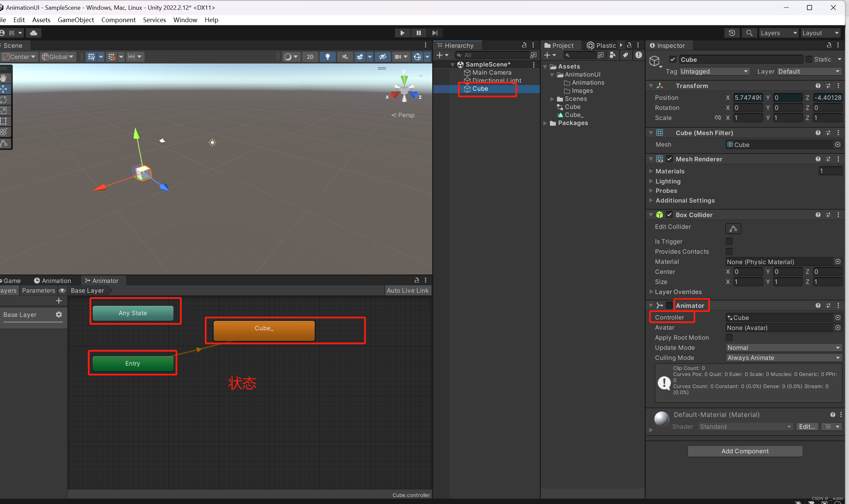
Task: Click the Controller object picker circle
Action: coord(838,317)
